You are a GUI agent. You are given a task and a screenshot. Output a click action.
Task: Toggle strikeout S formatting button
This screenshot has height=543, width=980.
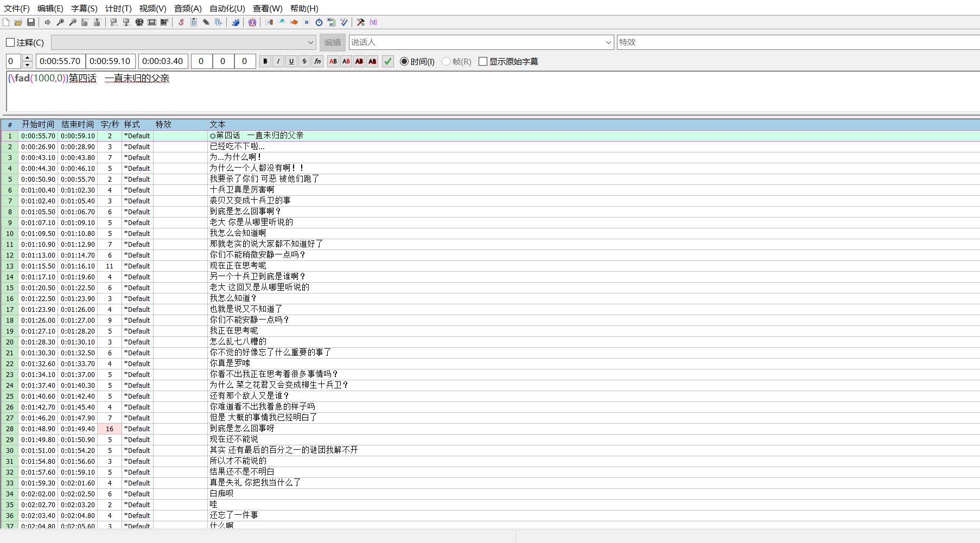(304, 61)
